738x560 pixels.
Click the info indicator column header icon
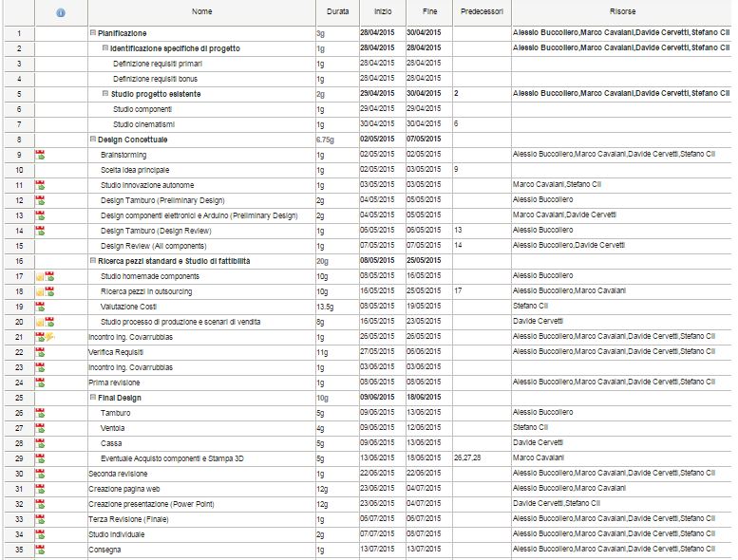(x=61, y=12)
